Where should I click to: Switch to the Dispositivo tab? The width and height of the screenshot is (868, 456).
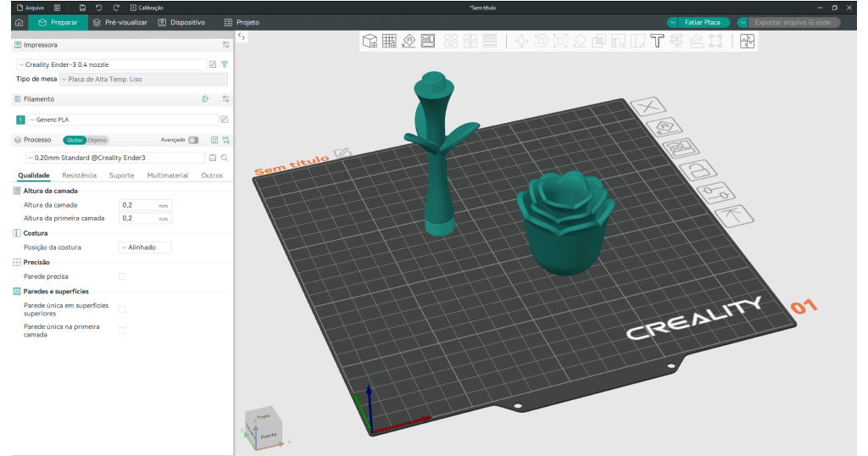point(181,23)
